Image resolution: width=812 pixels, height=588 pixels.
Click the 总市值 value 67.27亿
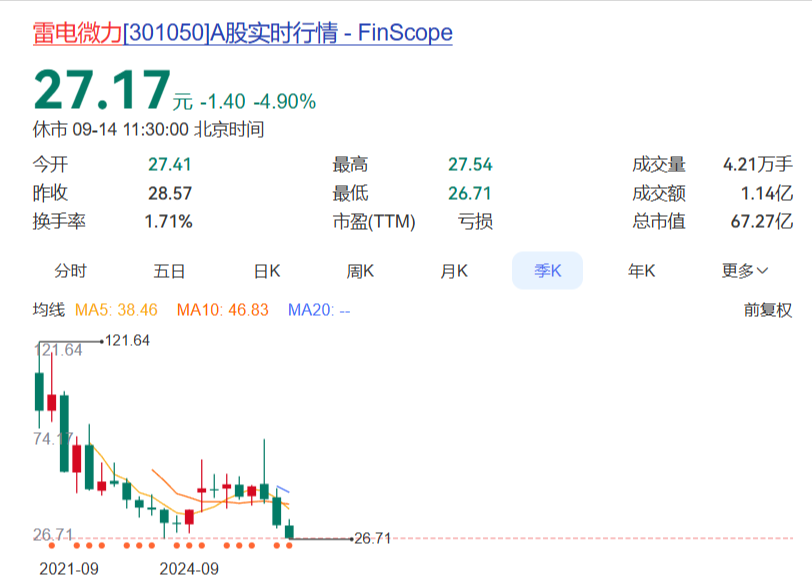[761, 221]
